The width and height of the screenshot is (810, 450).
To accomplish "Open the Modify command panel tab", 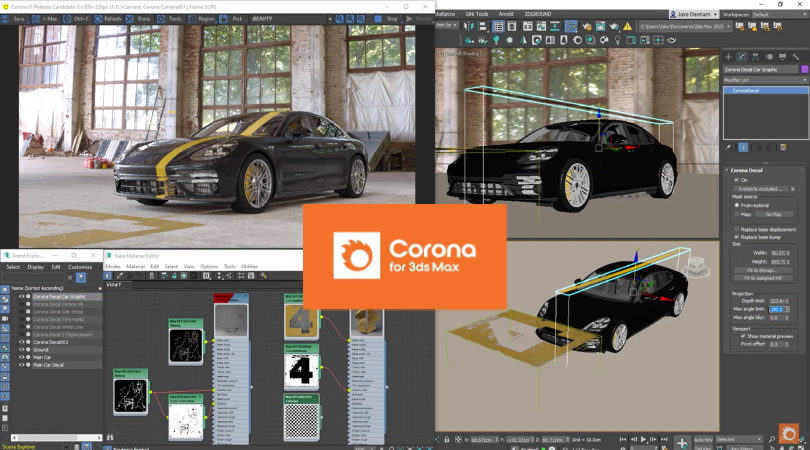I will 742,57.
